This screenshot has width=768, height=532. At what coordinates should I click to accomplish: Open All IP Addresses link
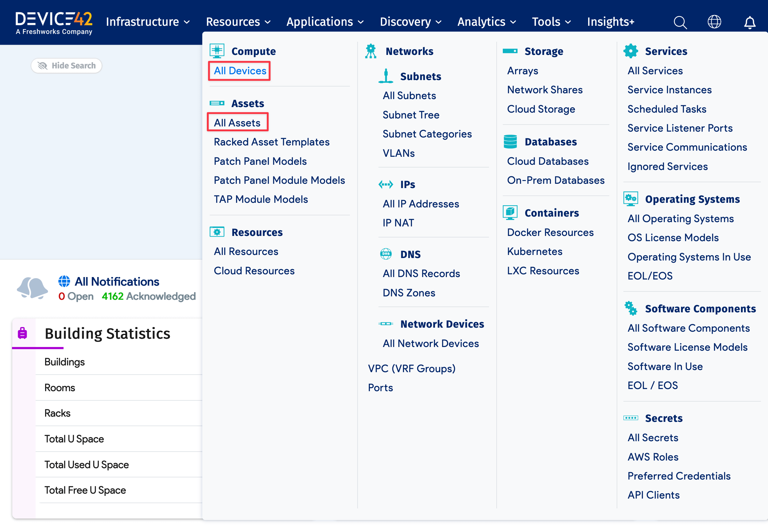[421, 204]
